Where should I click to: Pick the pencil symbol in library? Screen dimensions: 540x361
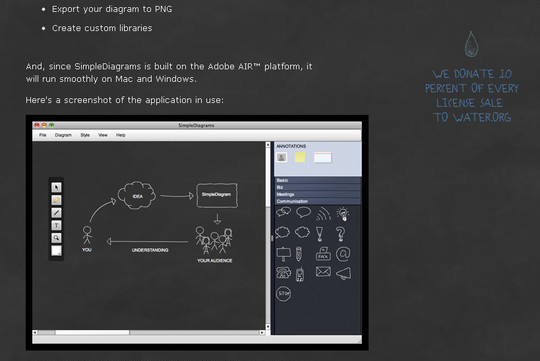point(299,254)
